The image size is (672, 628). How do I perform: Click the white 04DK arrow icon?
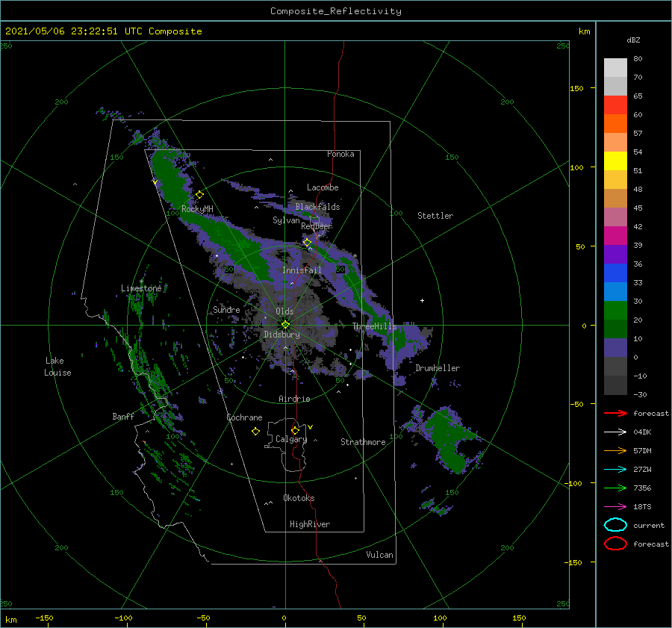(615, 432)
